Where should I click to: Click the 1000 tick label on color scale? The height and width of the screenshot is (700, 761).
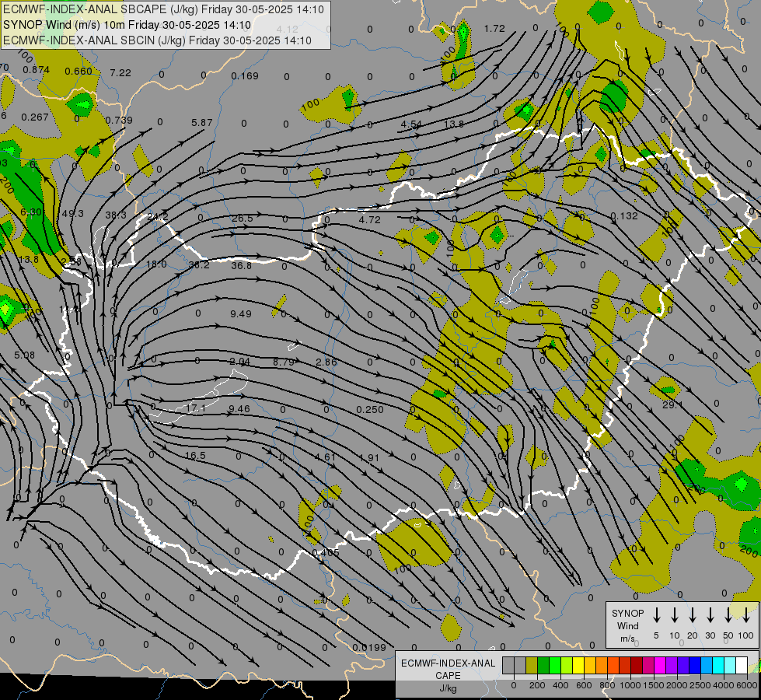631,685
